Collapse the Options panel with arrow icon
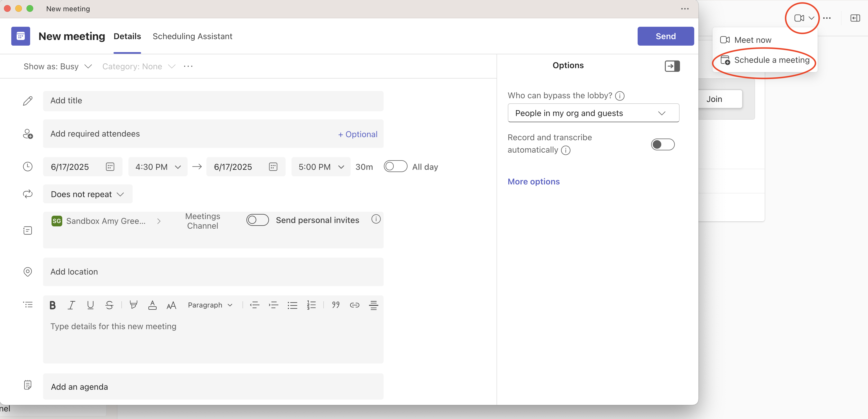The height and width of the screenshot is (419, 868). tap(672, 66)
